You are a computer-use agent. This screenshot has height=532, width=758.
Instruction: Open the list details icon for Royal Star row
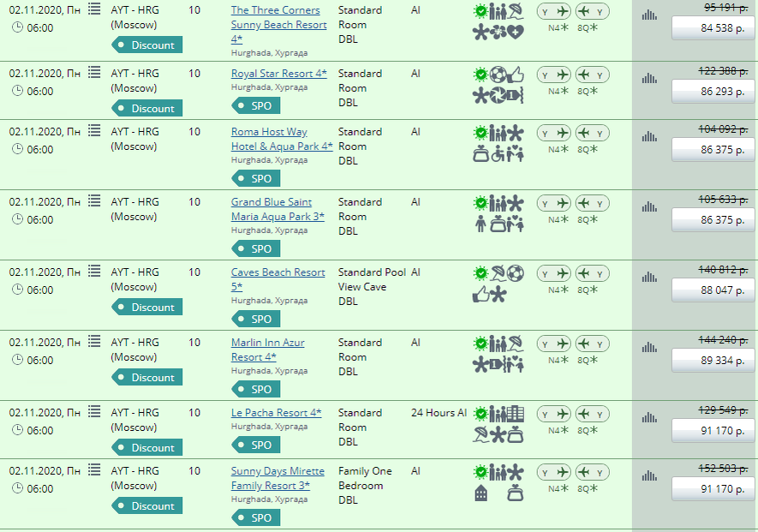[x=94, y=72]
